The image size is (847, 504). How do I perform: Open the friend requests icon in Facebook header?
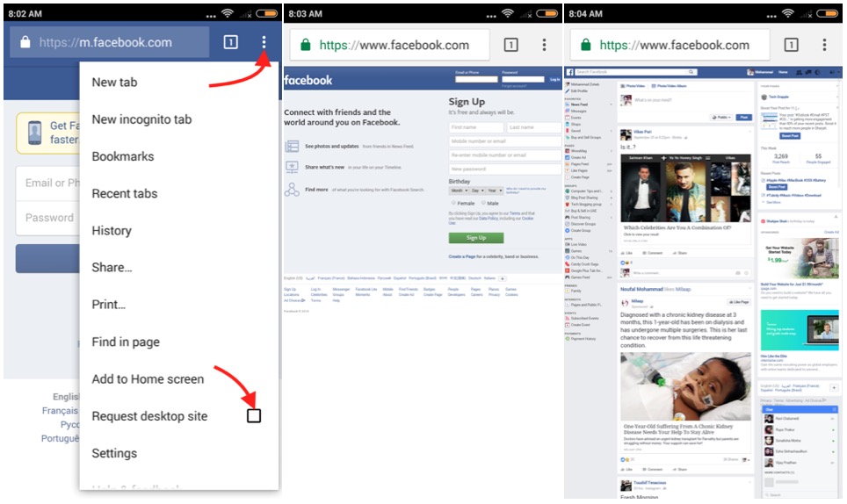[798, 72]
